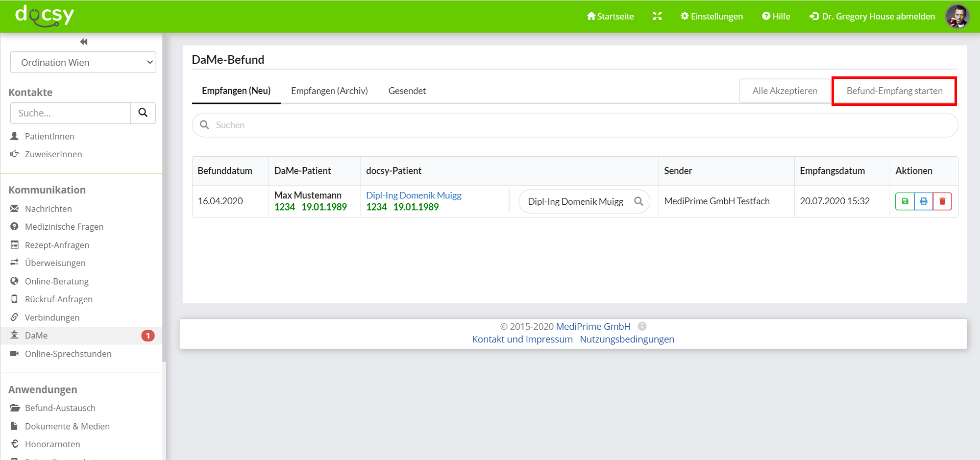Delete the Befund with the red trash icon

tap(942, 201)
